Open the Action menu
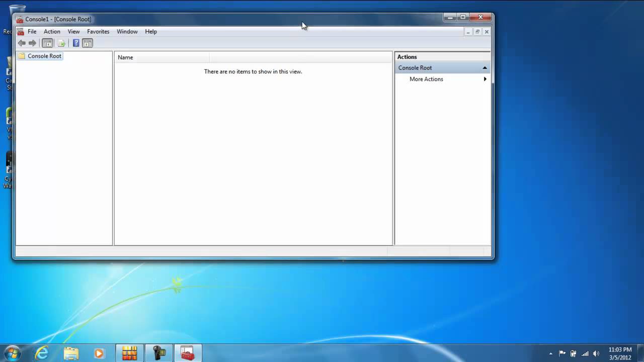The image size is (644, 362). (x=52, y=31)
